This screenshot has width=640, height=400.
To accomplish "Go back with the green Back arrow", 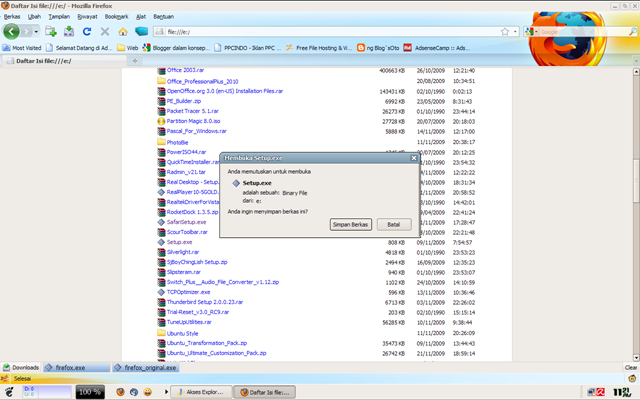I will click(x=11, y=31).
